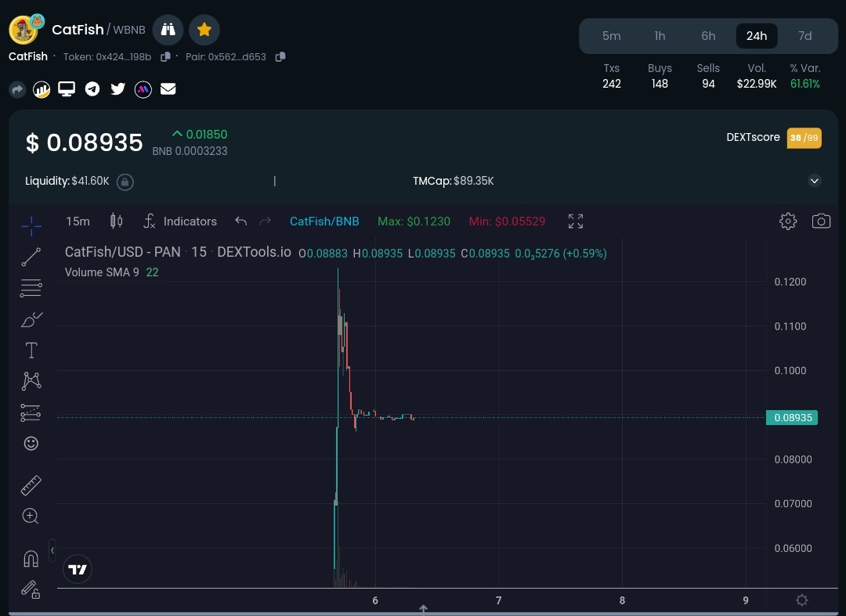Copy the pair address 0x562...d653
846x616 pixels.
click(280, 56)
